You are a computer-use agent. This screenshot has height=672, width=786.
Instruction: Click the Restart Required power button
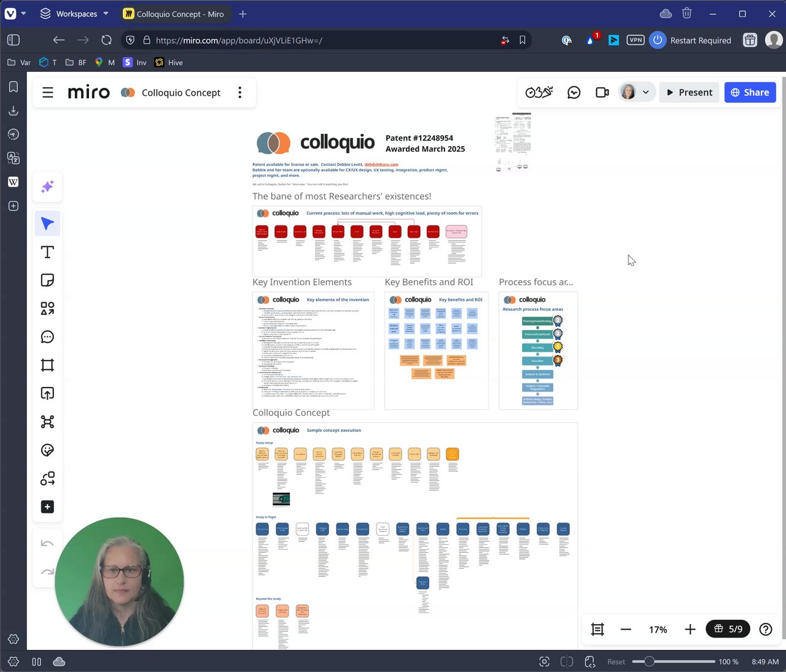[x=658, y=40]
